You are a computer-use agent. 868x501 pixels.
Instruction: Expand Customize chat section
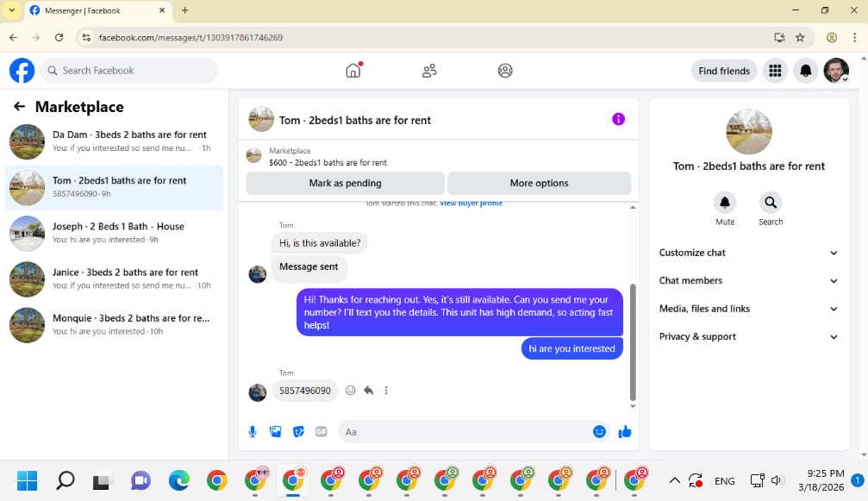click(748, 253)
